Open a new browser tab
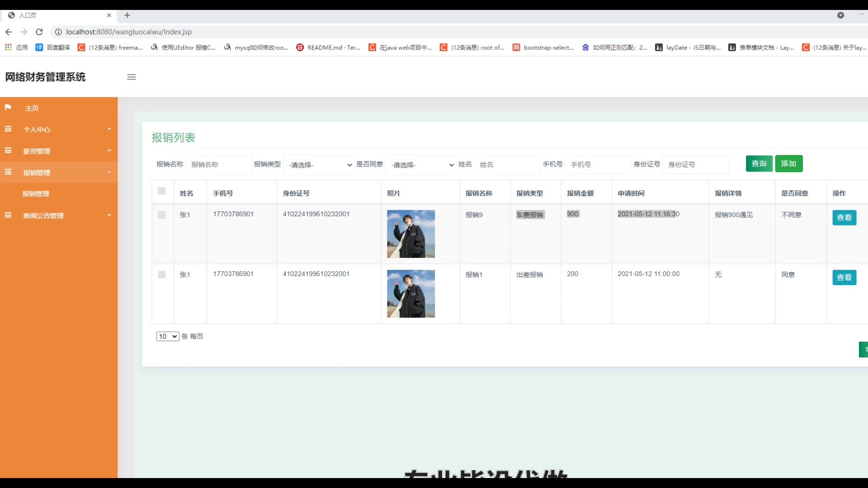868x488 pixels. pyautogui.click(x=127, y=15)
